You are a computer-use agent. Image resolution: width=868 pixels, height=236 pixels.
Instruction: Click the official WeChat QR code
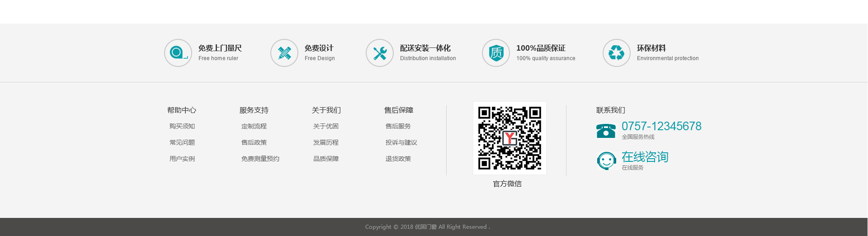[x=509, y=138]
